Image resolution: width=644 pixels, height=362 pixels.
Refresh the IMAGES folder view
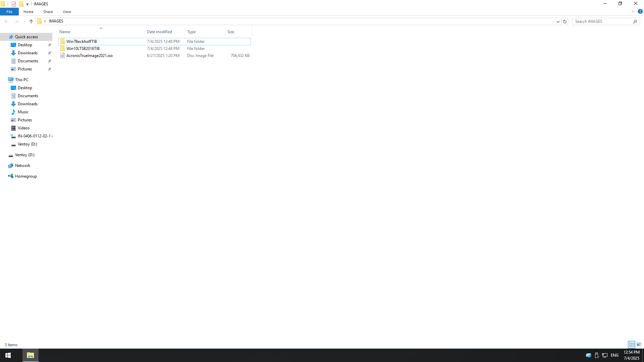click(565, 21)
